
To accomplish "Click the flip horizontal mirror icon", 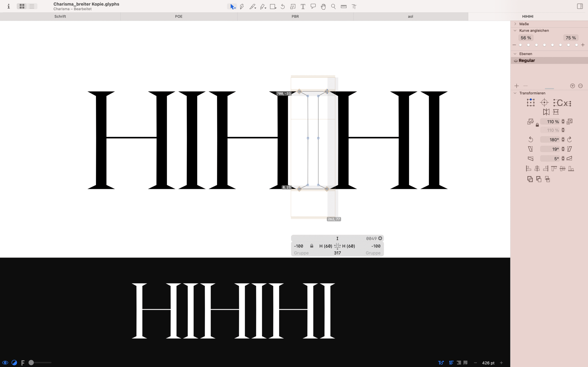I will pos(546,112).
